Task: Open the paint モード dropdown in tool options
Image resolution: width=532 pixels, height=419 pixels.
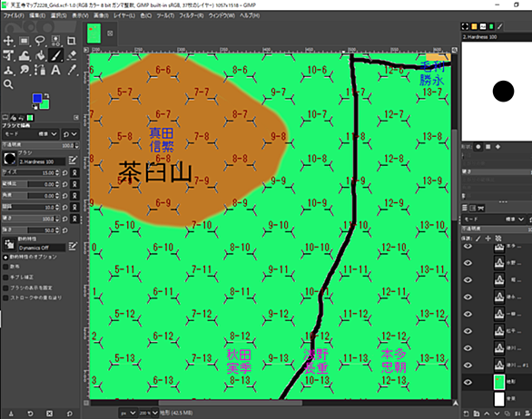Action: coord(31,134)
